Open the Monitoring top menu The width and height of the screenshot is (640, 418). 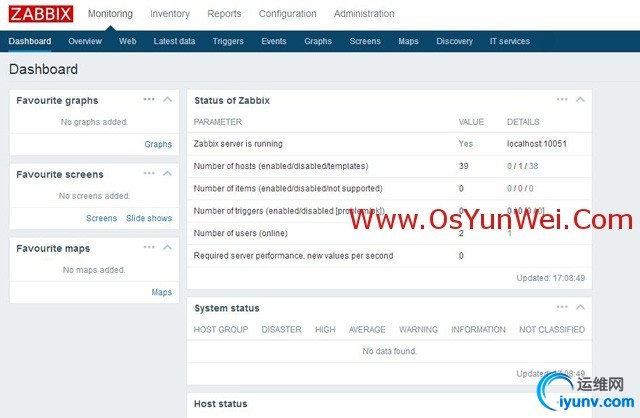click(x=110, y=13)
